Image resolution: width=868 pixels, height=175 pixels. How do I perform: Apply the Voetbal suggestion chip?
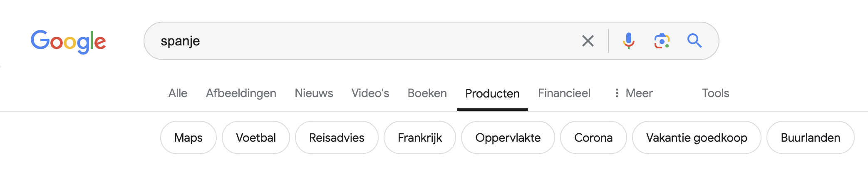click(256, 137)
